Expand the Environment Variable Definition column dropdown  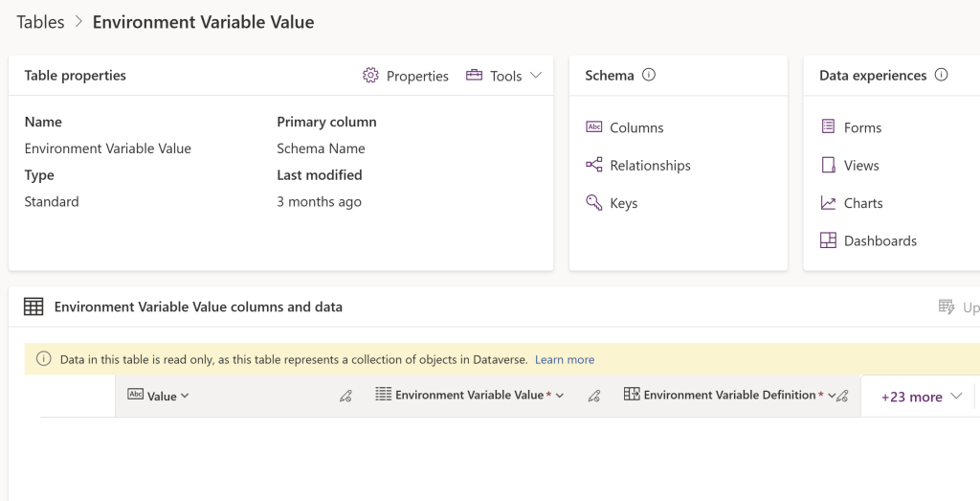831,396
